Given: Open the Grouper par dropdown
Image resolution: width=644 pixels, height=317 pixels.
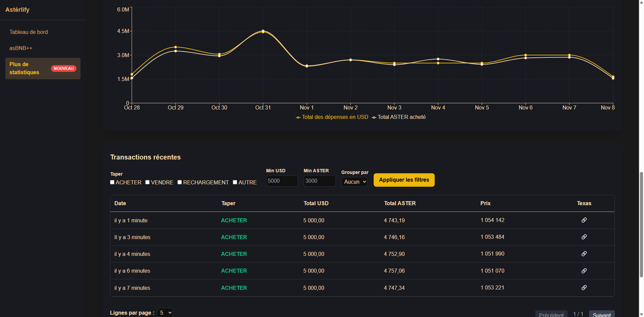Looking at the screenshot, I should [354, 182].
